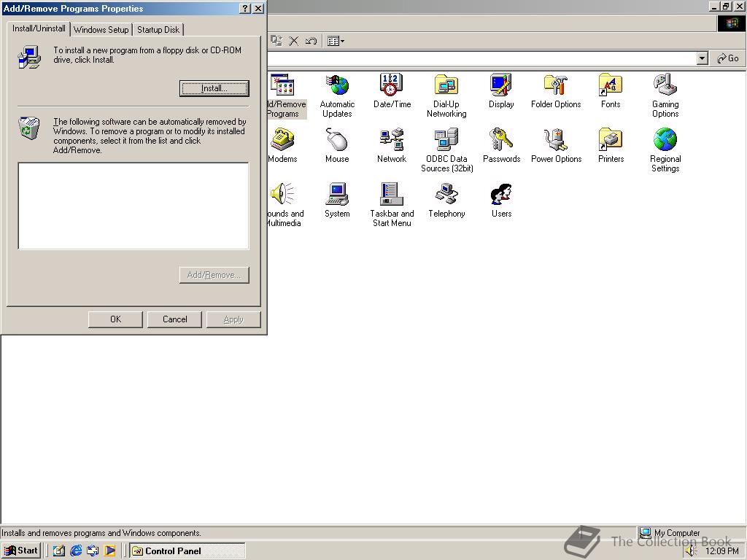The height and width of the screenshot is (560, 747).
Task: Click inside the installed software list box
Action: tap(133, 206)
